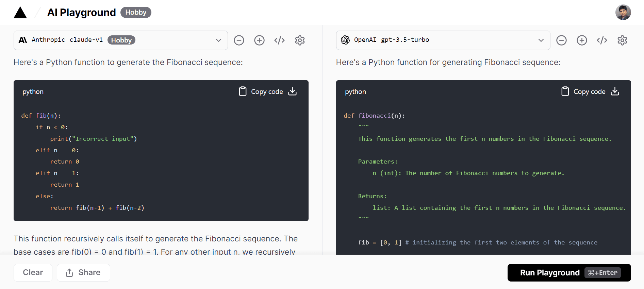
Task: Download the claude-v1 Python code snippet
Action: click(293, 91)
